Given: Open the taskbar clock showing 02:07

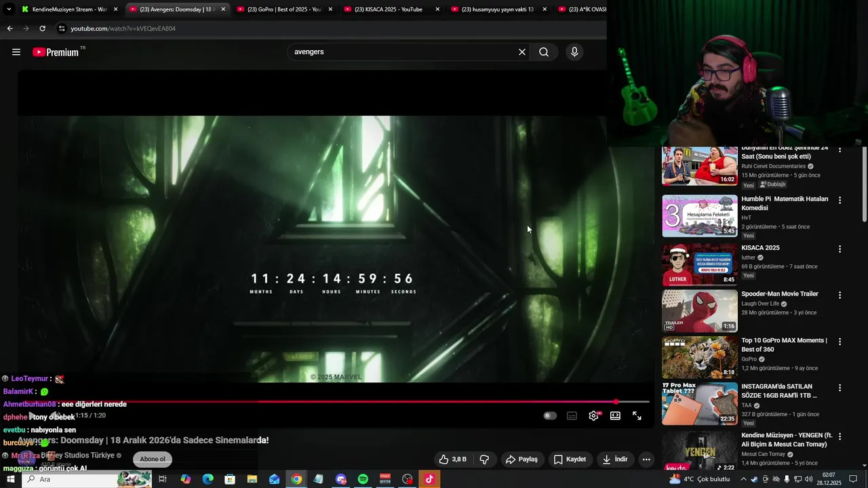Looking at the screenshot, I should point(829,479).
